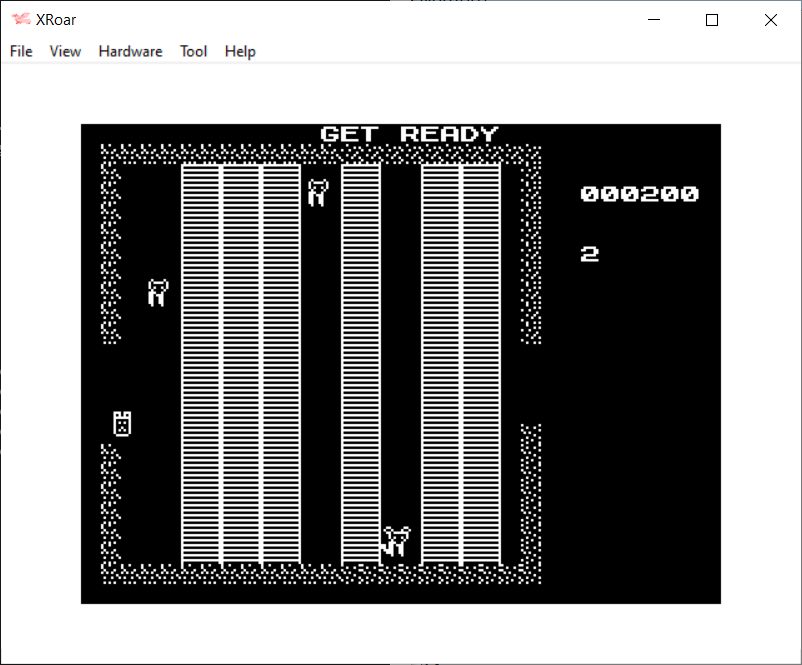Maximize the XRoar window

point(712,20)
